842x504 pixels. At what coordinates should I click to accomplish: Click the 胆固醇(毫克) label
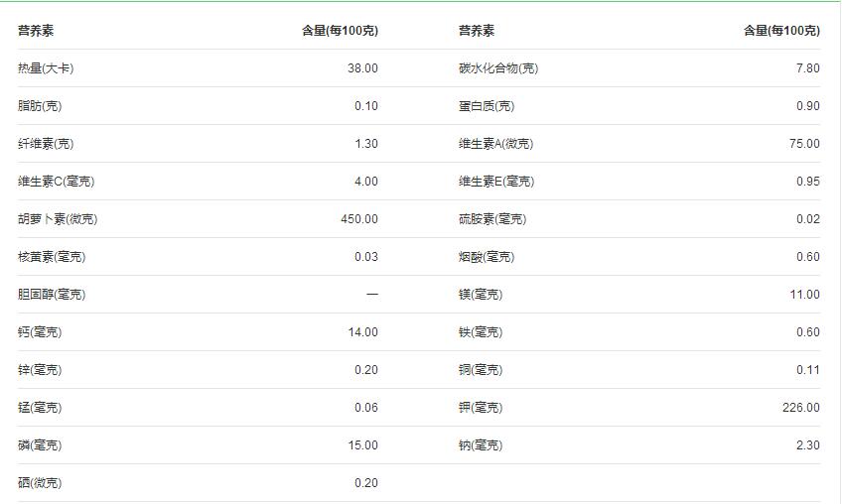tap(52, 295)
